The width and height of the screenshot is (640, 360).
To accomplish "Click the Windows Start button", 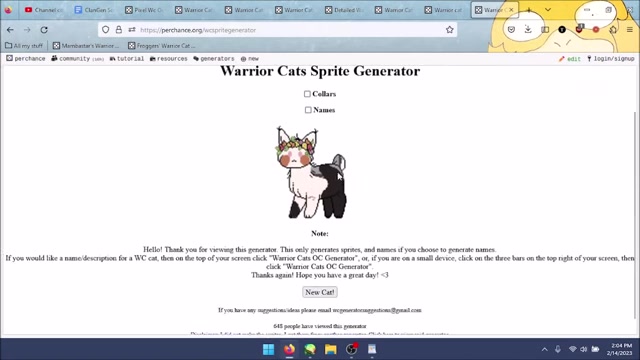I will 269,349.
